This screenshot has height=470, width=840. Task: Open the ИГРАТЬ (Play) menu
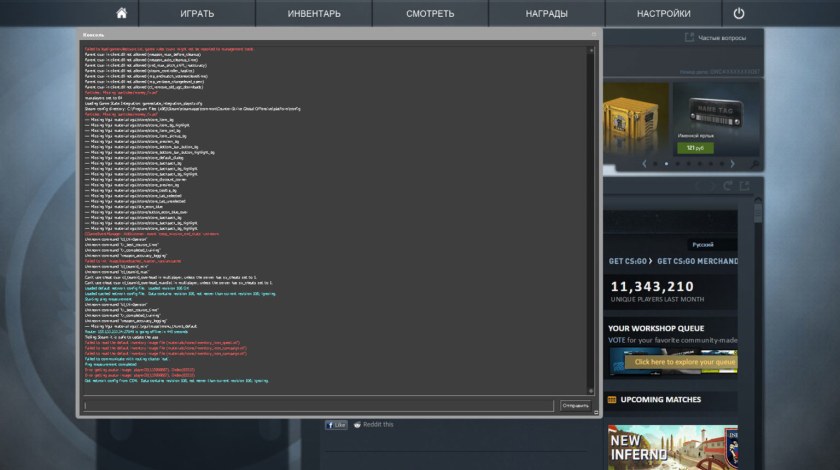(x=197, y=14)
